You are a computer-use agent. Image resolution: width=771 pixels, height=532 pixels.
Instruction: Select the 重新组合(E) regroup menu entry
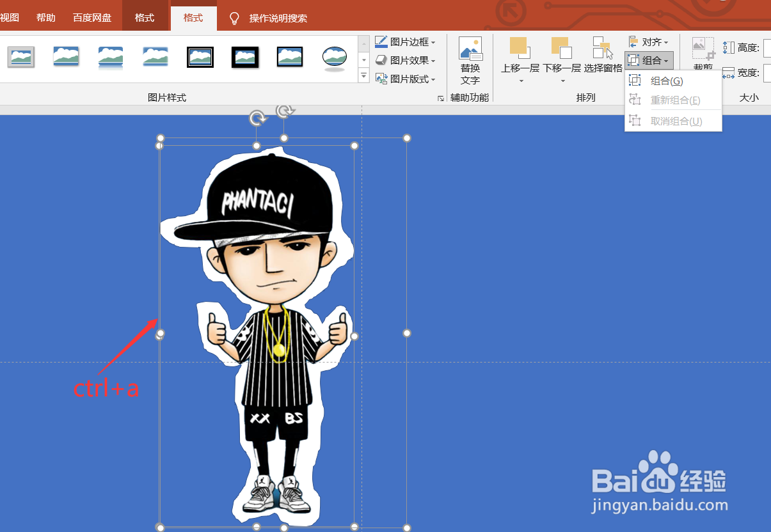pyautogui.click(x=673, y=100)
